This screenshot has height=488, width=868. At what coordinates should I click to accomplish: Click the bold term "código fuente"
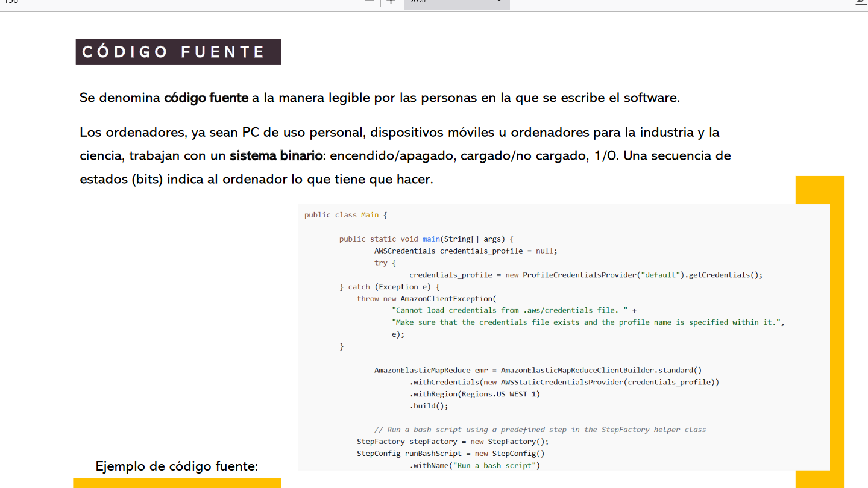(206, 98)
